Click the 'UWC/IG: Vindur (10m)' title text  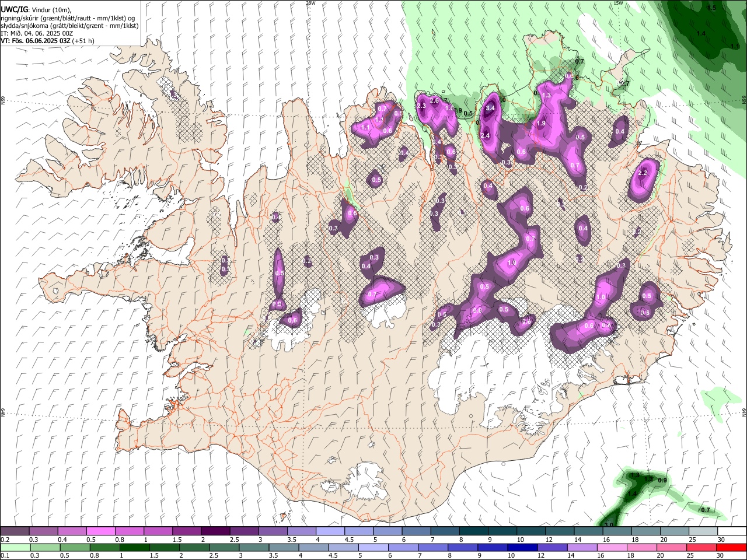coord(36,9)
